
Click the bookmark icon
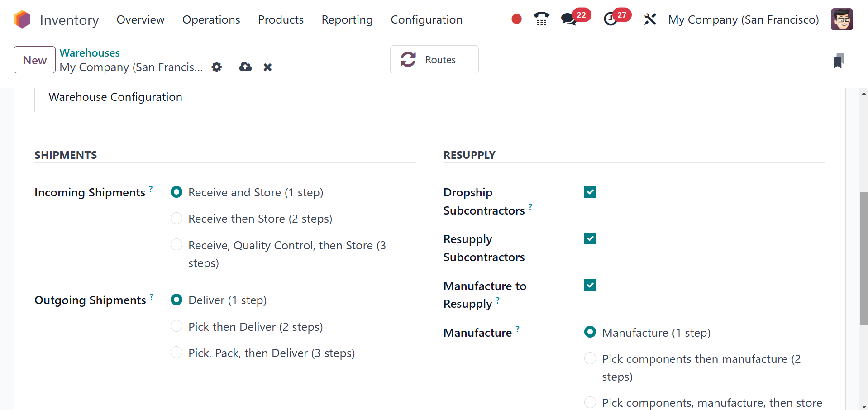(839, 61)
